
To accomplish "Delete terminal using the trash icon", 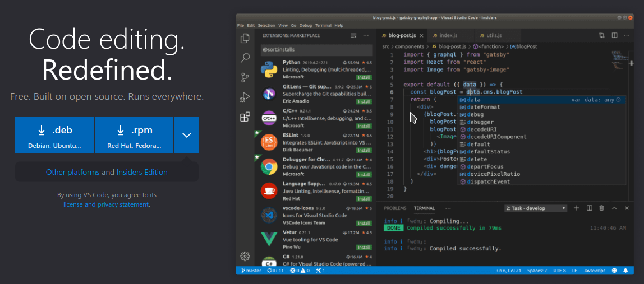I will (601, 208).
